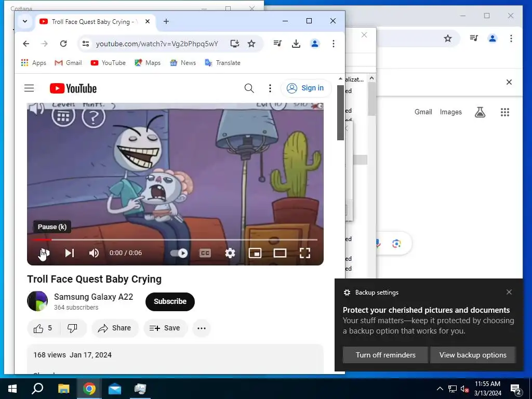Reload the YouTube page
The width and height of the screenshot is (532, 399).
(x=63, y=44)
